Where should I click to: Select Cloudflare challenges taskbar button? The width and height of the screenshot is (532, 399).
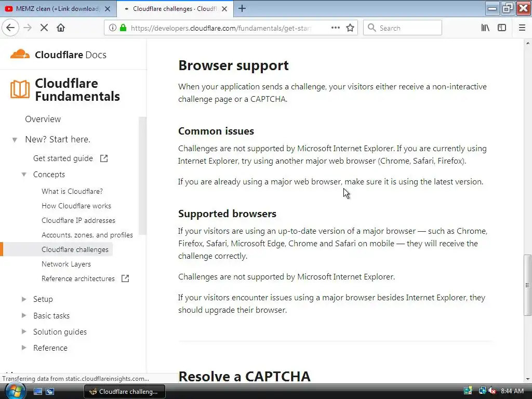pyautogui.click(x=125, y=392)
